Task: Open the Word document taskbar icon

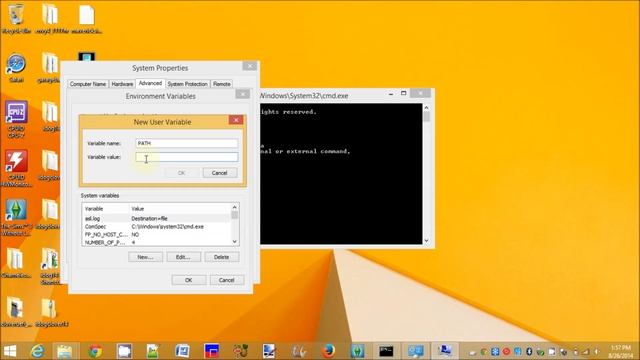Action: 182,351
